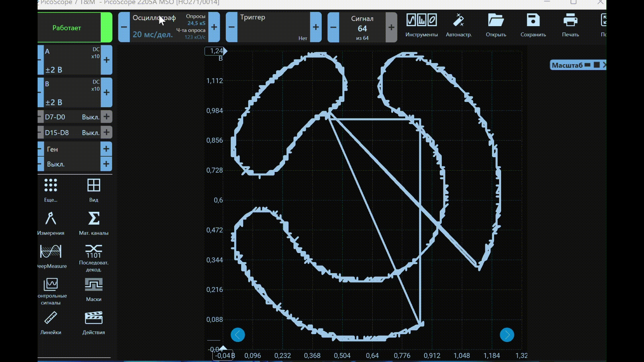
Task: Open file via Открыть folder icon
Action: [x=496, y=21]
